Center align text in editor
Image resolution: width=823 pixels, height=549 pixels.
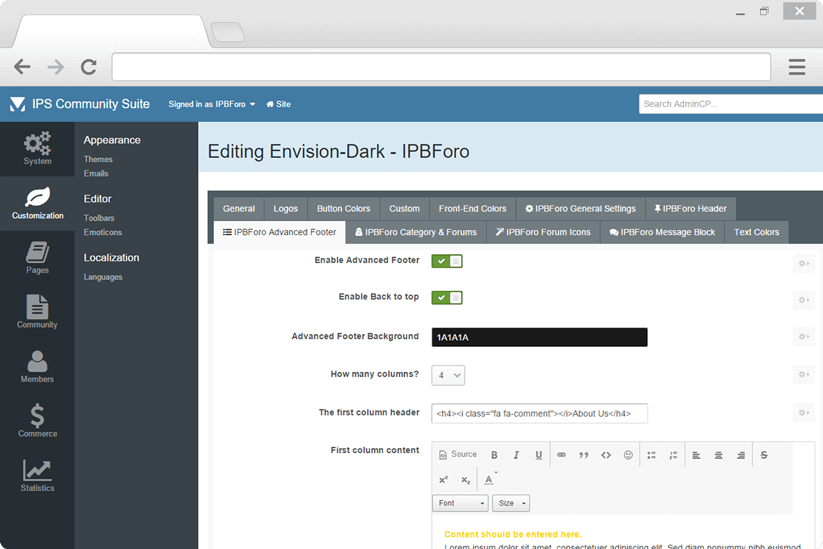click(719, 455)
